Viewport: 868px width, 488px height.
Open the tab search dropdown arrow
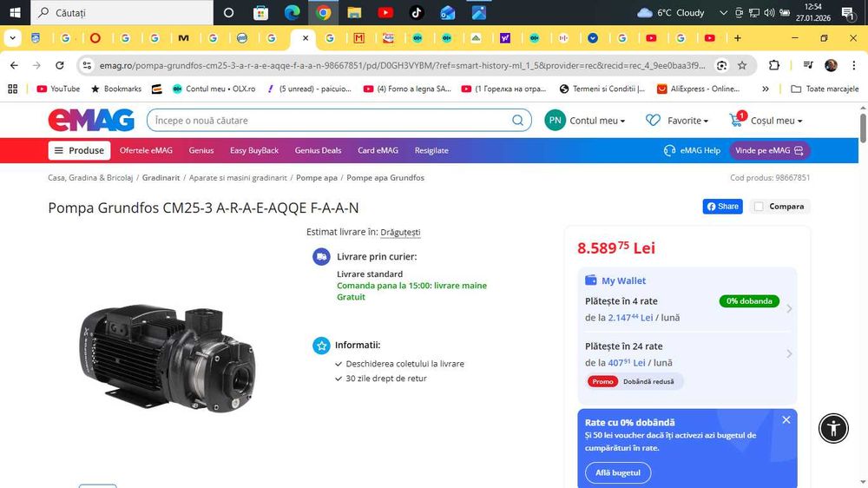[12, 38]
